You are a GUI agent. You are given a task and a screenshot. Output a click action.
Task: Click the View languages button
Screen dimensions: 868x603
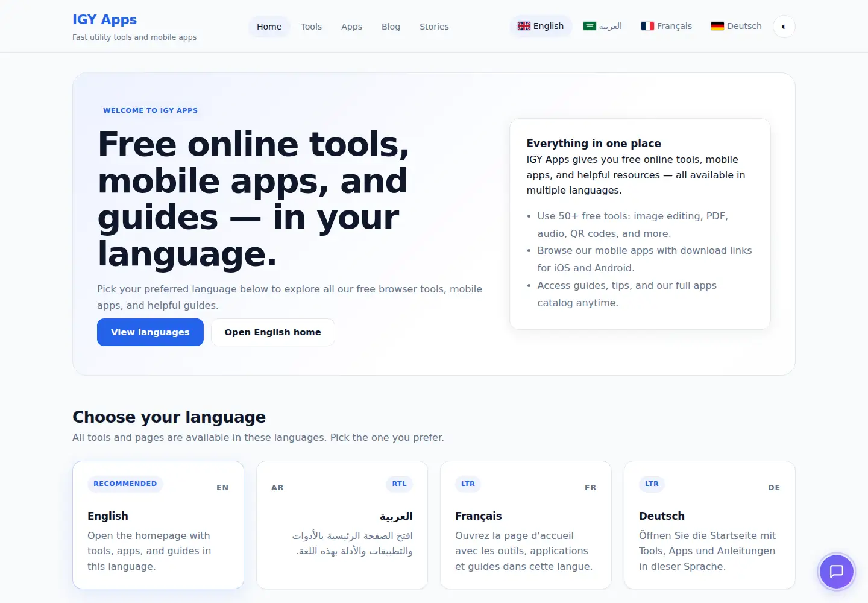[150, 332]
